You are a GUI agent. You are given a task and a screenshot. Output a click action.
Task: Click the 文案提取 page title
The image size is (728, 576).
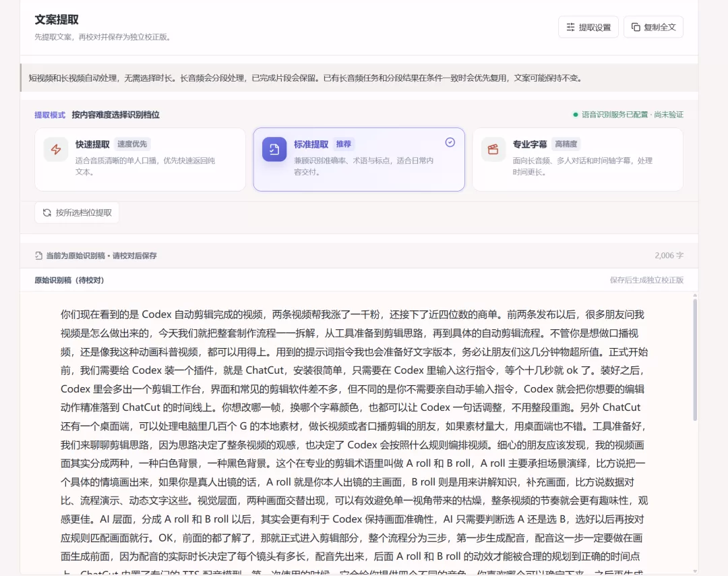(57, 20)
